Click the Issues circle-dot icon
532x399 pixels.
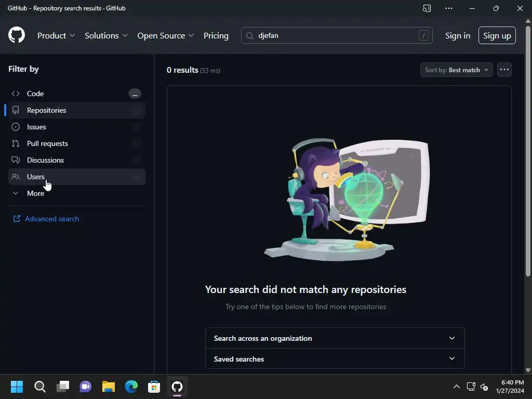point(16,127)
